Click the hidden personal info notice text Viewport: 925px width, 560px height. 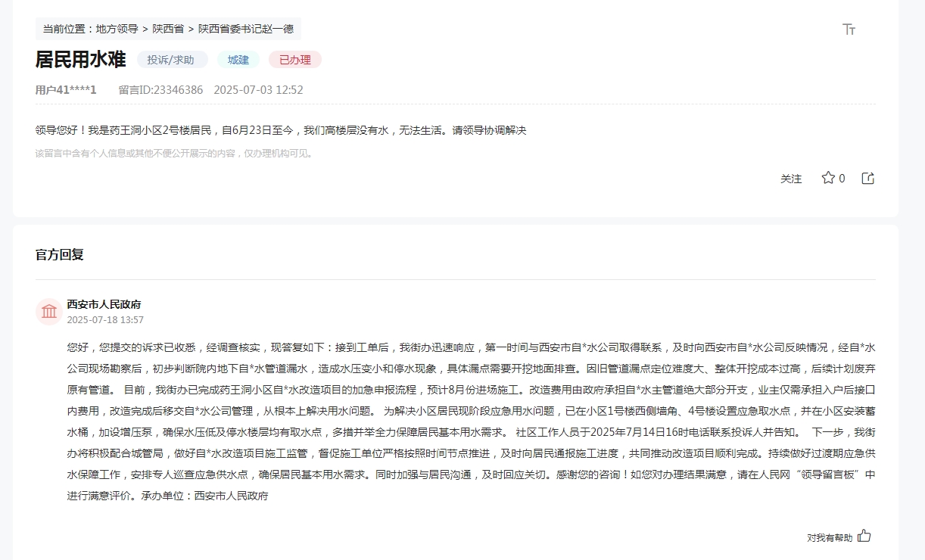174,152
